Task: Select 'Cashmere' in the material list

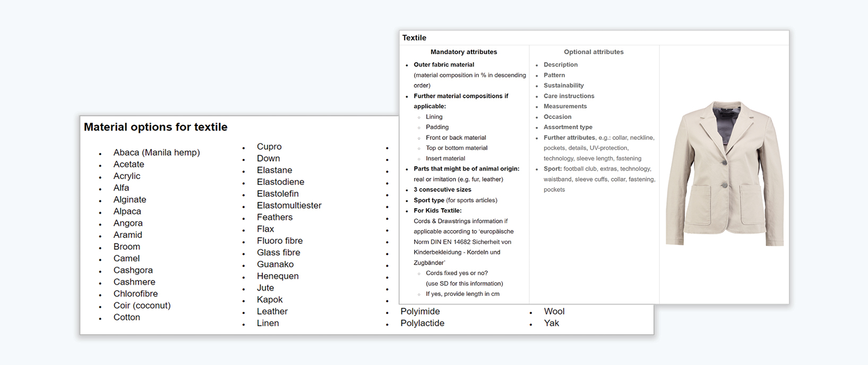Action: [134, 282]
